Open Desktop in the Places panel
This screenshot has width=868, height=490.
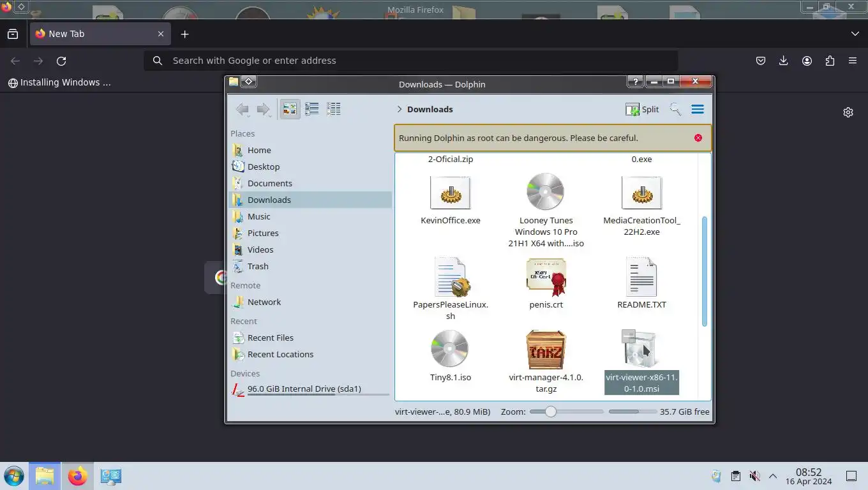(x=310, y=167)
